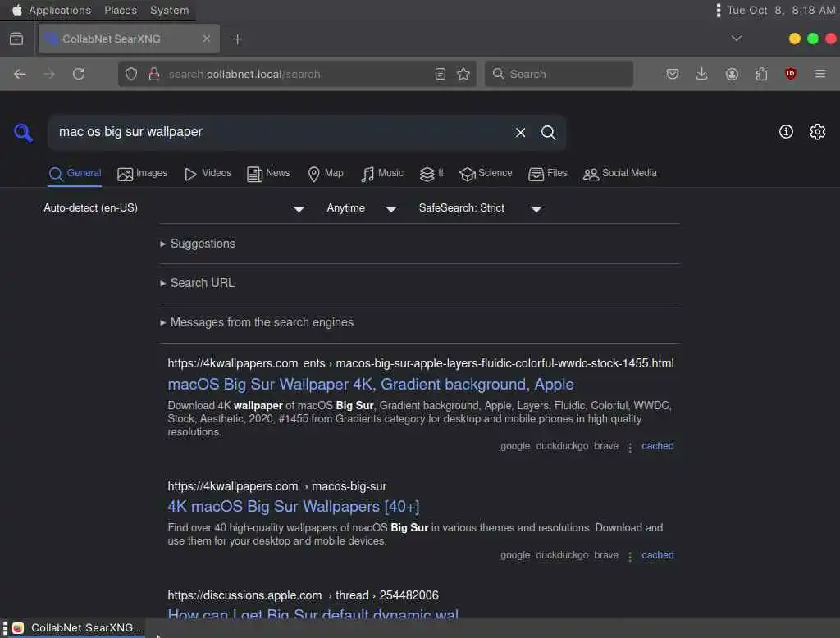
Task: Open SearXNG preferences gear icon
Action: 818,132
